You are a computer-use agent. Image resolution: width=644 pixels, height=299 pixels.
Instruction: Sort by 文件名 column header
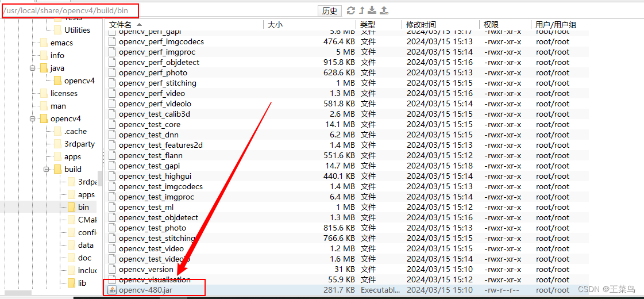click(x=120, y=25)
